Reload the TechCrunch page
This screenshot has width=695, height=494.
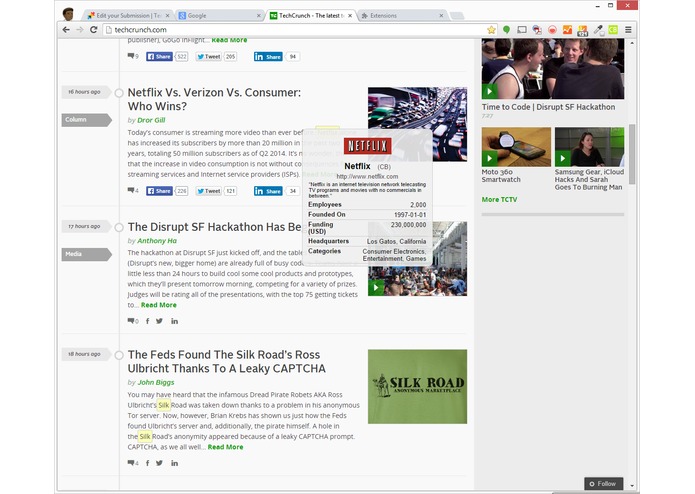94,30
